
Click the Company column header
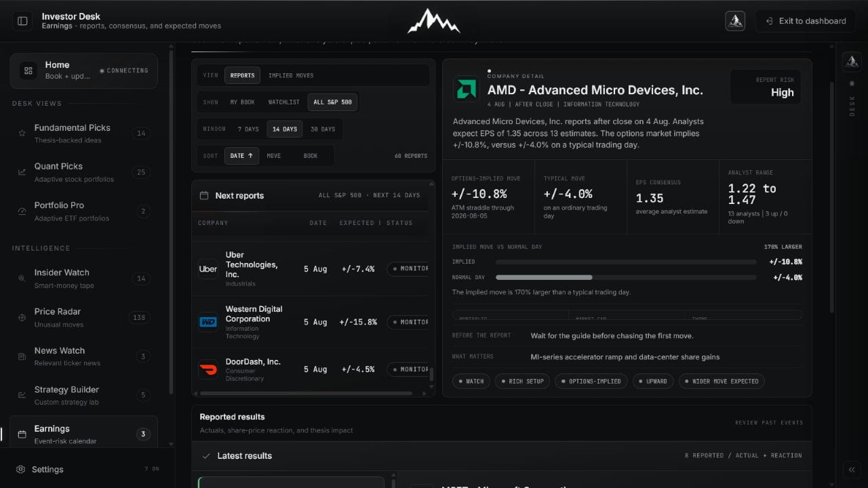[213, 223]
